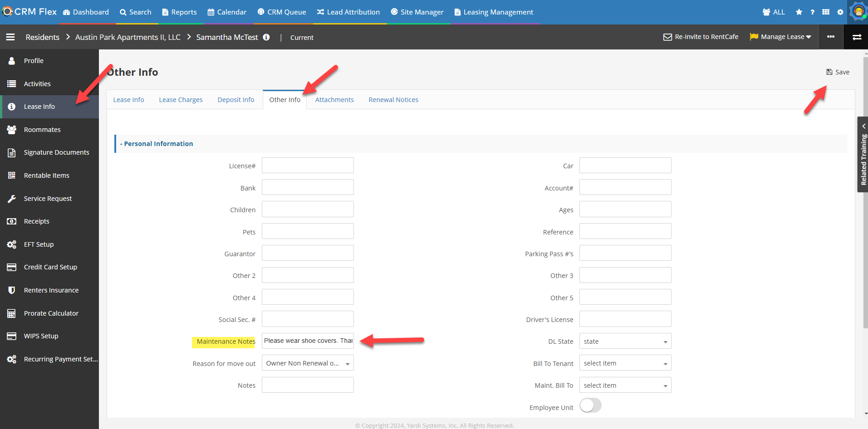The width and height of the screenshot is (868, 429).
Task: Click the hamburger menu icon
Action: (x=10, y=37)
